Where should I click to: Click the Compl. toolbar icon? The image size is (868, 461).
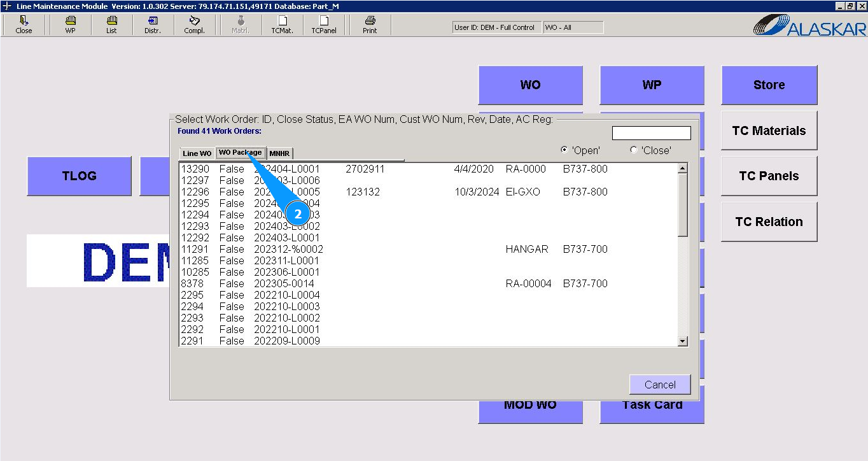pyautogui.click(x=194, y=24)
